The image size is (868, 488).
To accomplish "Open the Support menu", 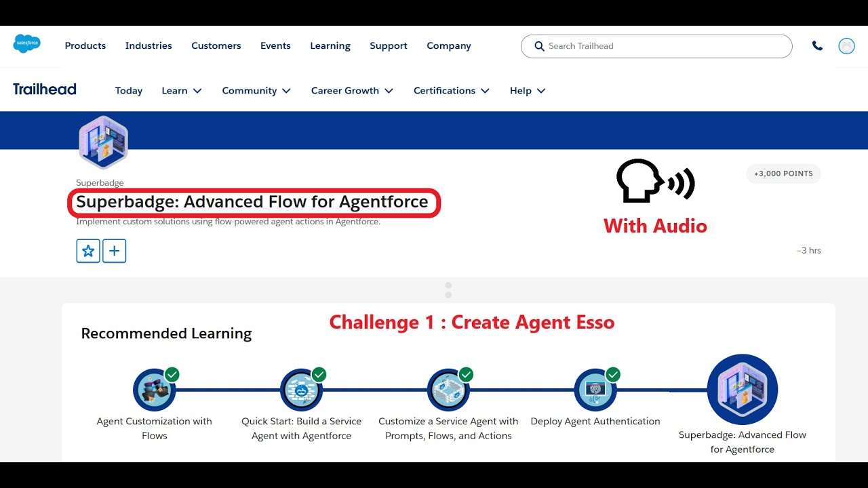I will coord(389,46).
